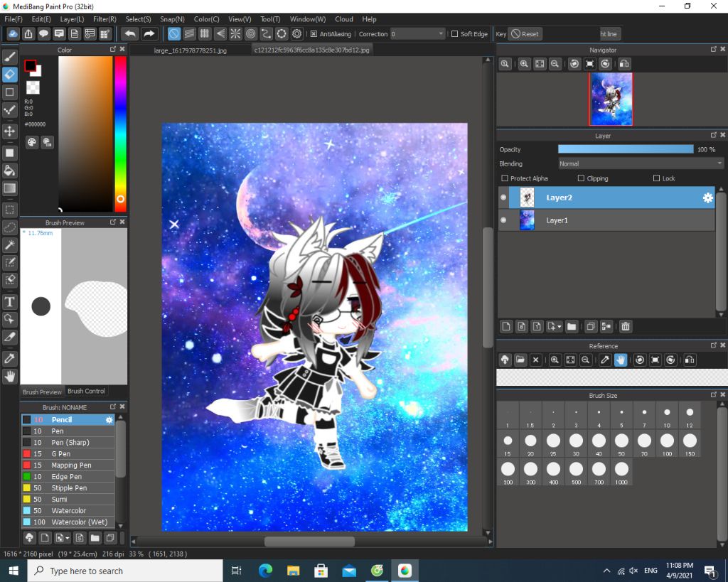Open Pencil brush settings gear
This screenshot has height=582, width=728.
tap(109, 419)
